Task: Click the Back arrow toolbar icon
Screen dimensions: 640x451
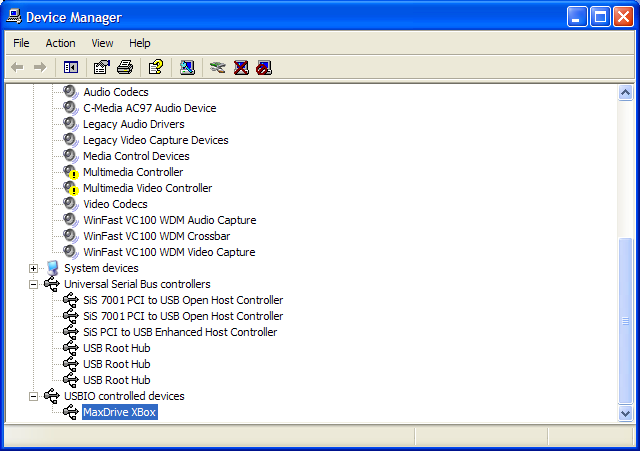Action: click(17, 67)
